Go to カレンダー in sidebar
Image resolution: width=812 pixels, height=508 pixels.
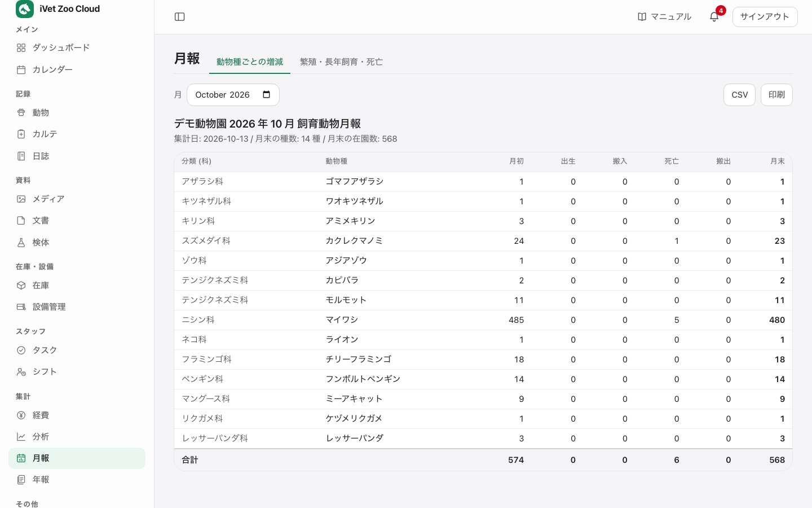coord(77,69)
